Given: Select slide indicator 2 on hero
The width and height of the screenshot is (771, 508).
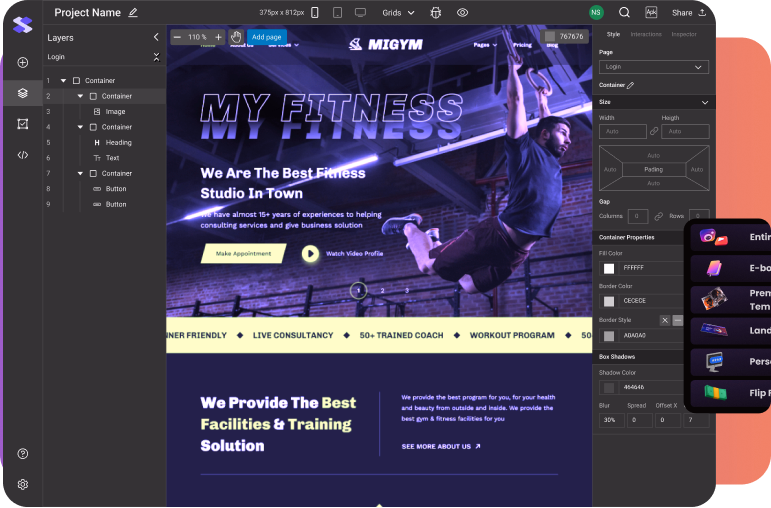Looking at the screenshot, I should coord(382,291).
